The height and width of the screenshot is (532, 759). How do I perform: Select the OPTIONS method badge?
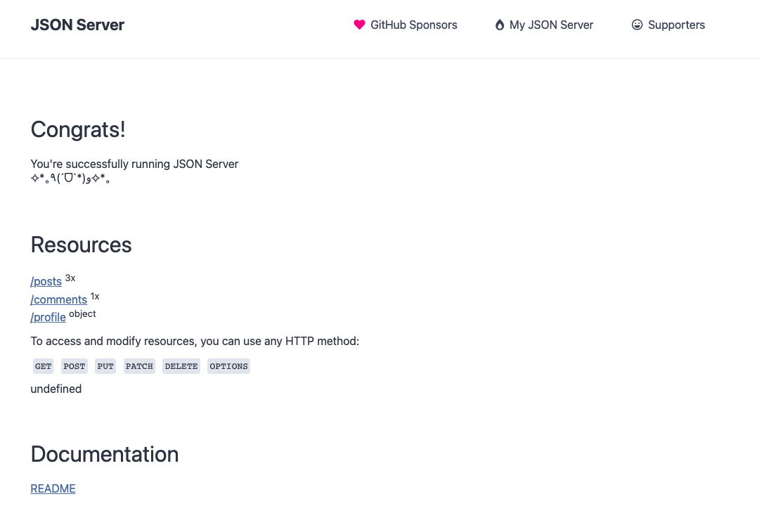pos(228,366)
